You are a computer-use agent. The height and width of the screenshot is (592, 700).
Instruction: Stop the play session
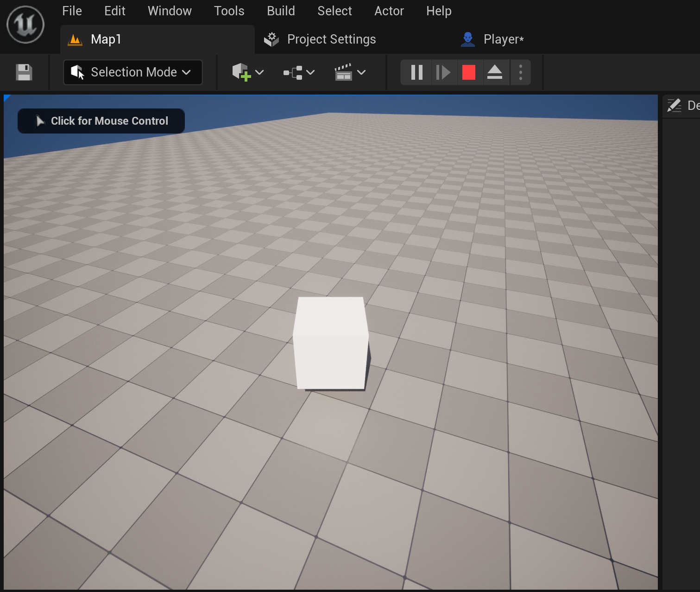click(x=469, y=72)
